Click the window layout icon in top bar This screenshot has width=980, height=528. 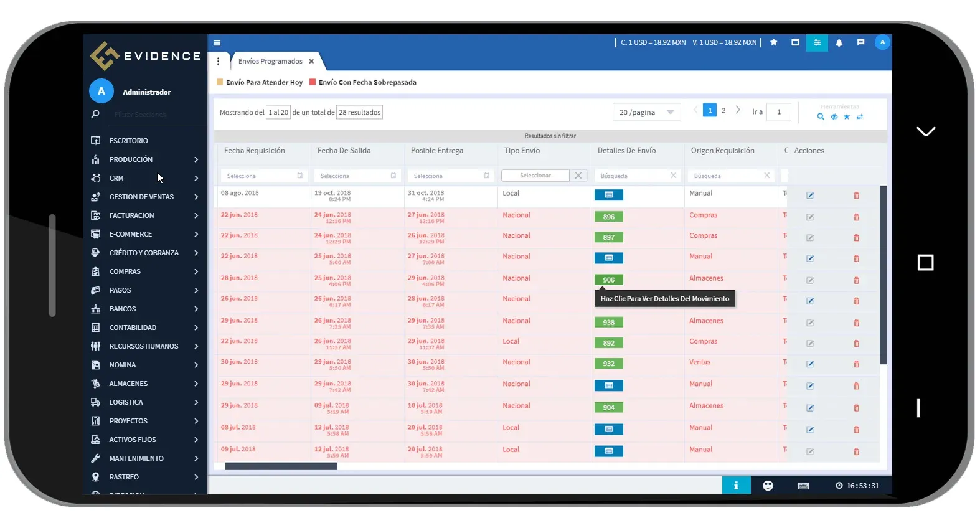tap(795, 42)
